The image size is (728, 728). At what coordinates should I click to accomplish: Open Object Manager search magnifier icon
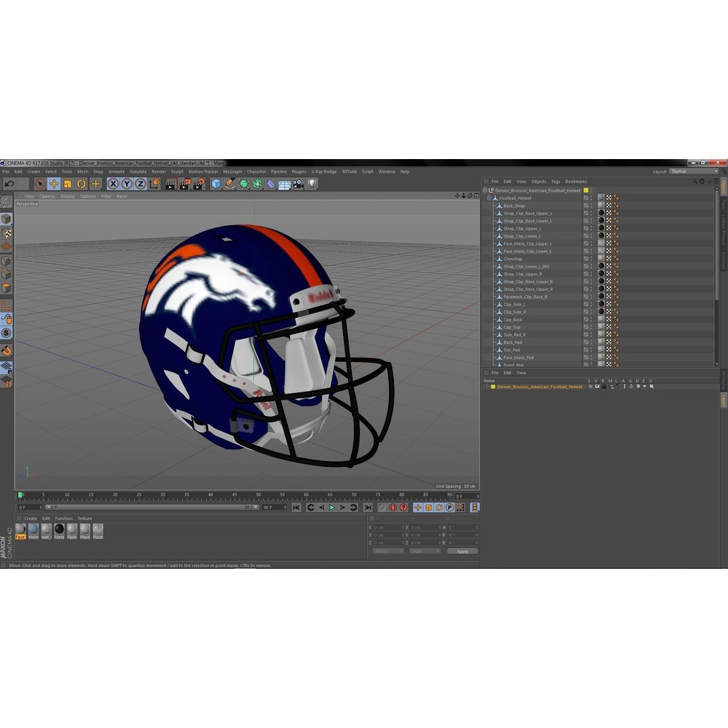click(x=695, y=181)
